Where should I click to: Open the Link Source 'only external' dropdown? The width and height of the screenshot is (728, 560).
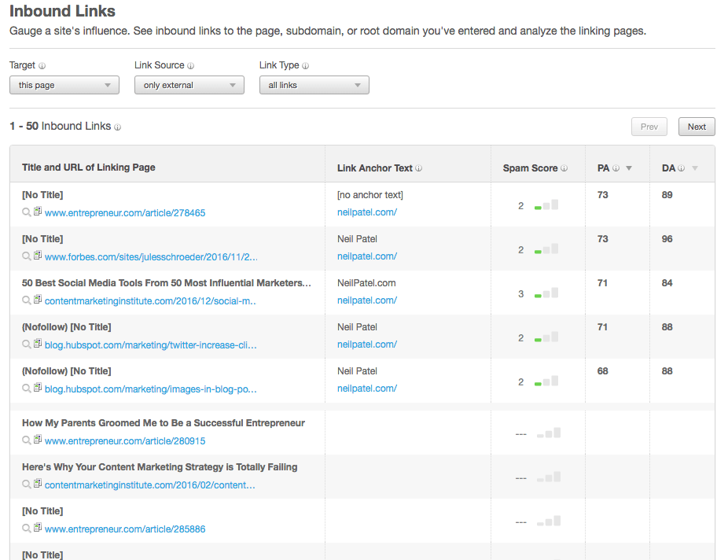[x=189, y=85]
